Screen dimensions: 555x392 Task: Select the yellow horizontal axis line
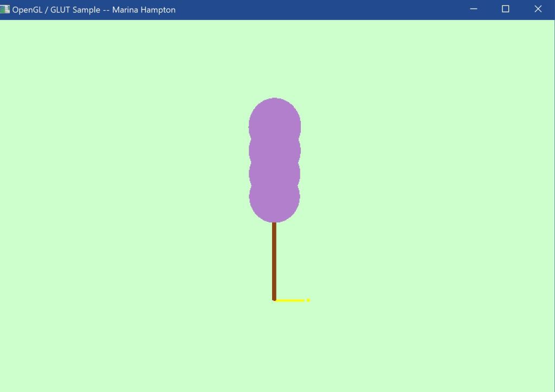click(290, 300)
